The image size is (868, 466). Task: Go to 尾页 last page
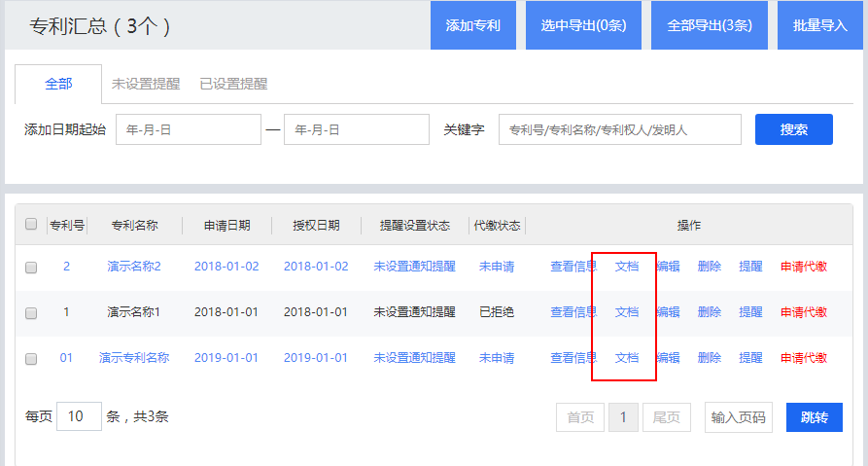click(x=667, y=417)
